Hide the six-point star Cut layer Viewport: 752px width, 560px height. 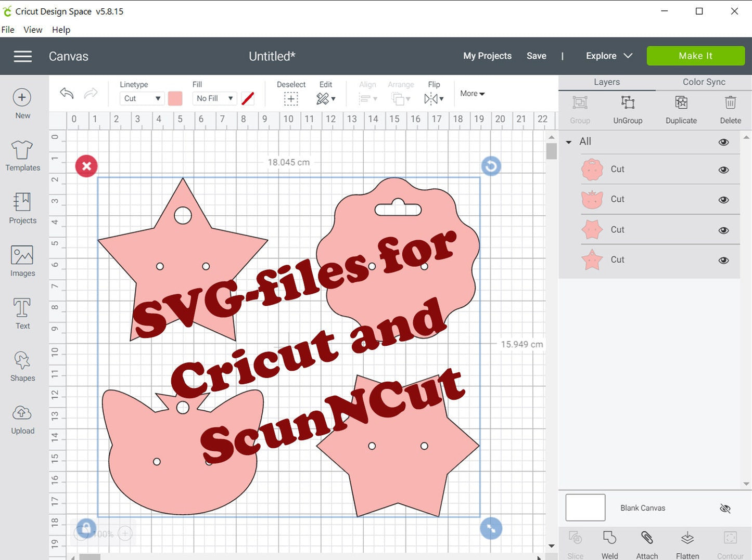click(723, 230)
